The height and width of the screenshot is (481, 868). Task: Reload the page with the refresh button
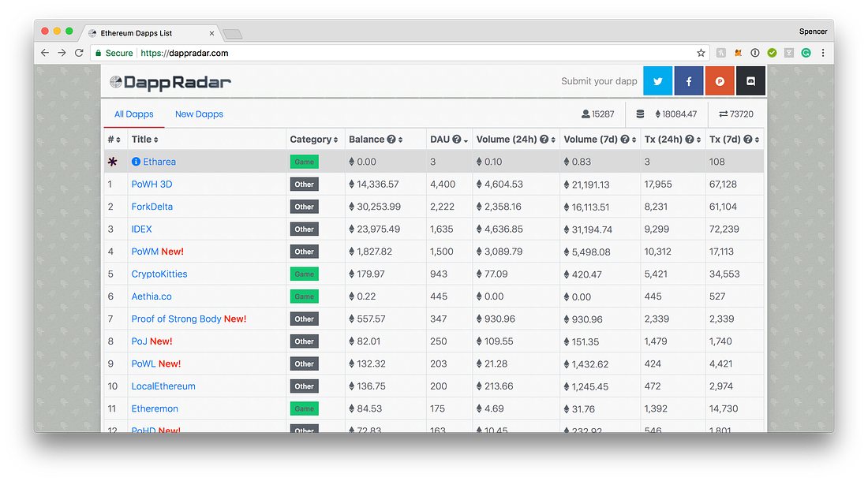click(79, 53)
